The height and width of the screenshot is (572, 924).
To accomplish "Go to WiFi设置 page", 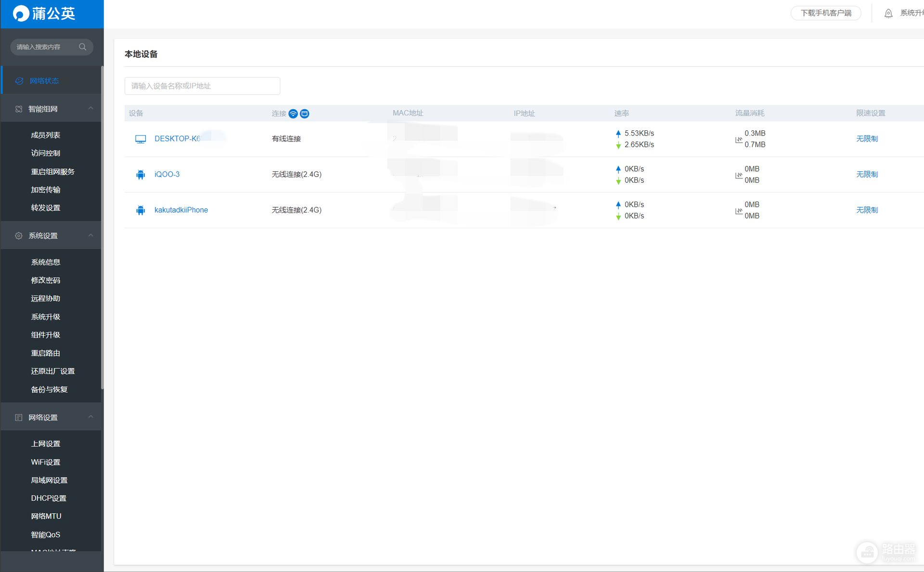I will click(x=46, y=462).
